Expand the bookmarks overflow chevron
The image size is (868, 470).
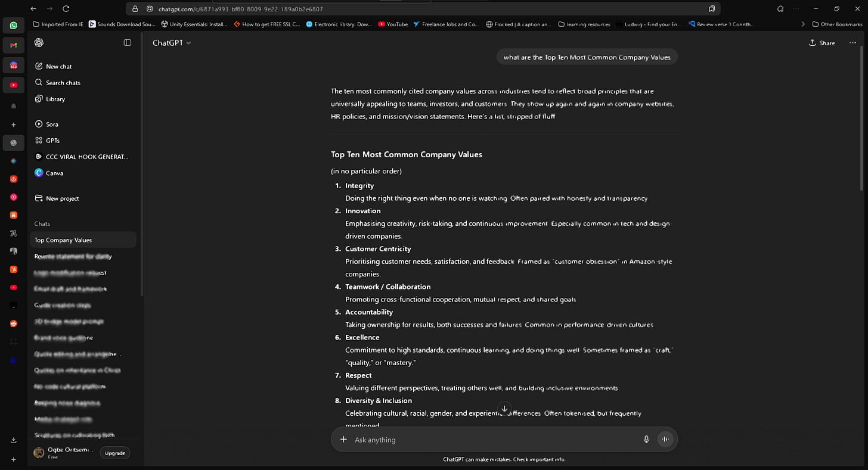802,24
